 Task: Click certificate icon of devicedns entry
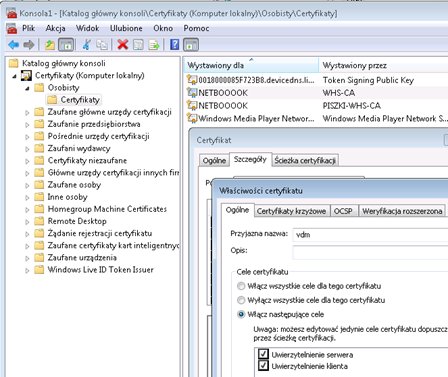click(192, 80)
